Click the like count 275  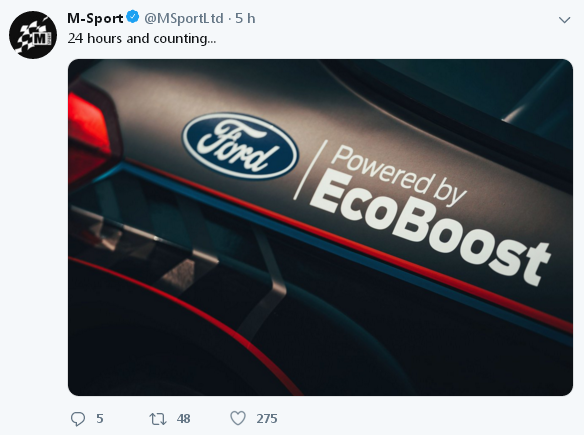267,419
